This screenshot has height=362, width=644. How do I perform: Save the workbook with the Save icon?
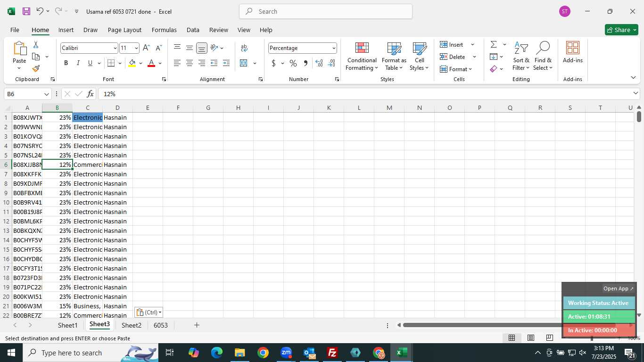pyautogui.click(x=26, y=11)
